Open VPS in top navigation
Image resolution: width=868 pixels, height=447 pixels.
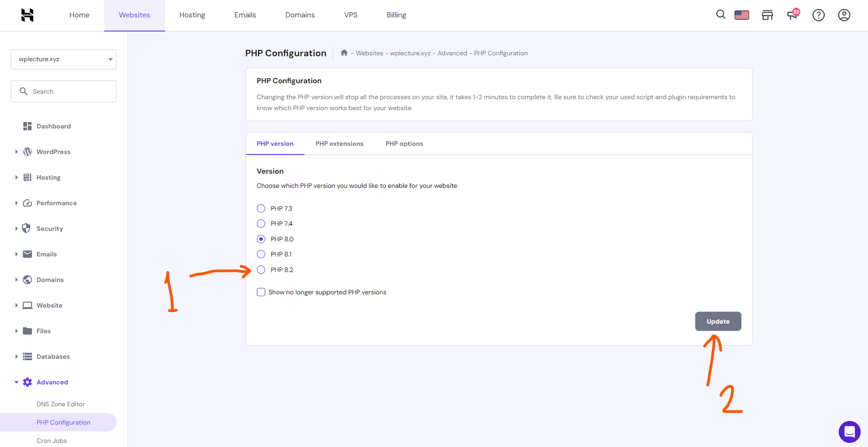[351, 15]
